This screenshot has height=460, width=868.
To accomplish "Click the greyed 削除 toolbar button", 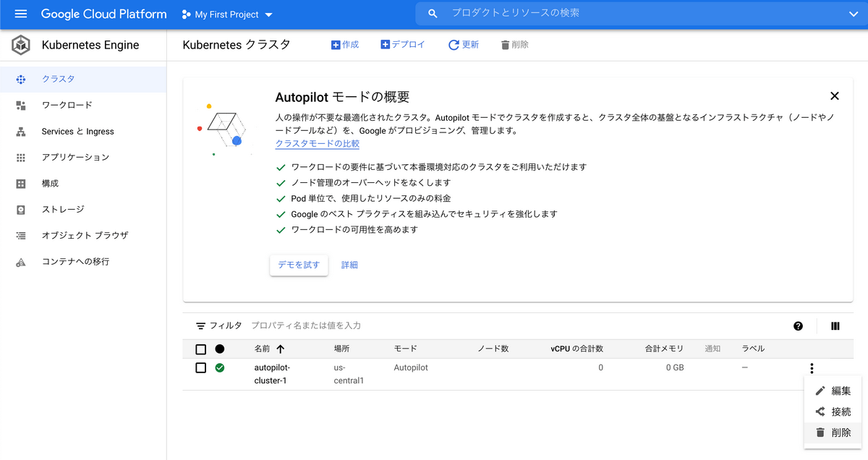I will (514, 45).
